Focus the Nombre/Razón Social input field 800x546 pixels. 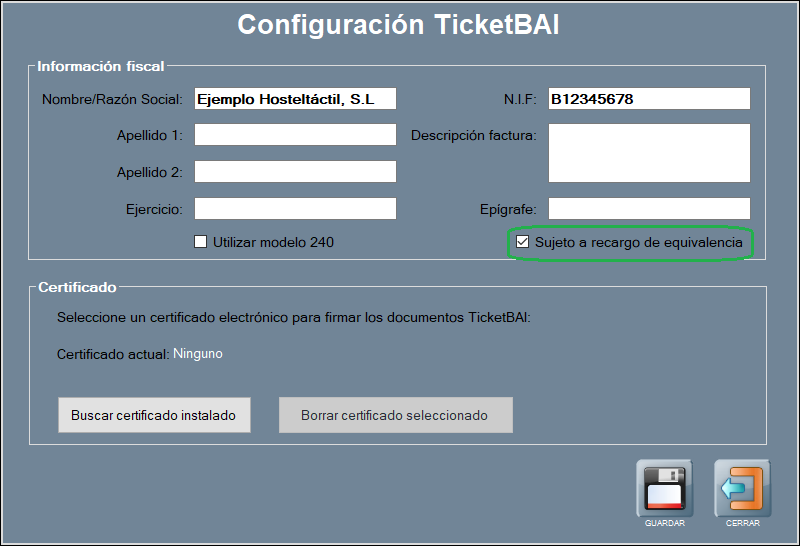pyautogui.click(x=295, y=99)
